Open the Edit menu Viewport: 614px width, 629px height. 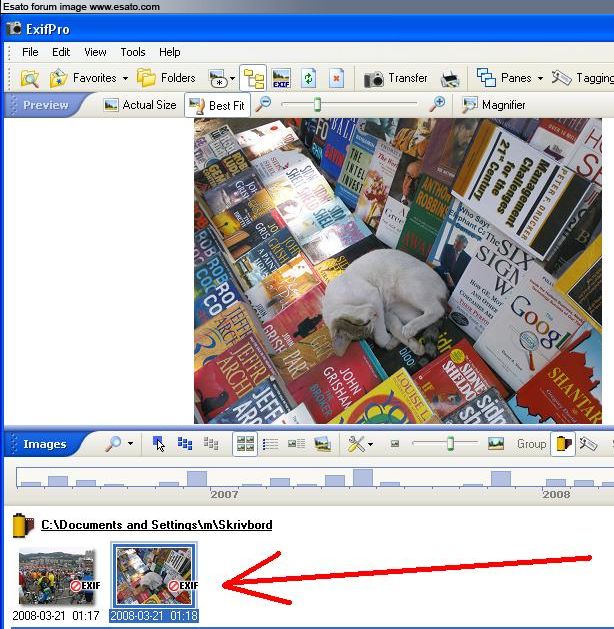61,52
